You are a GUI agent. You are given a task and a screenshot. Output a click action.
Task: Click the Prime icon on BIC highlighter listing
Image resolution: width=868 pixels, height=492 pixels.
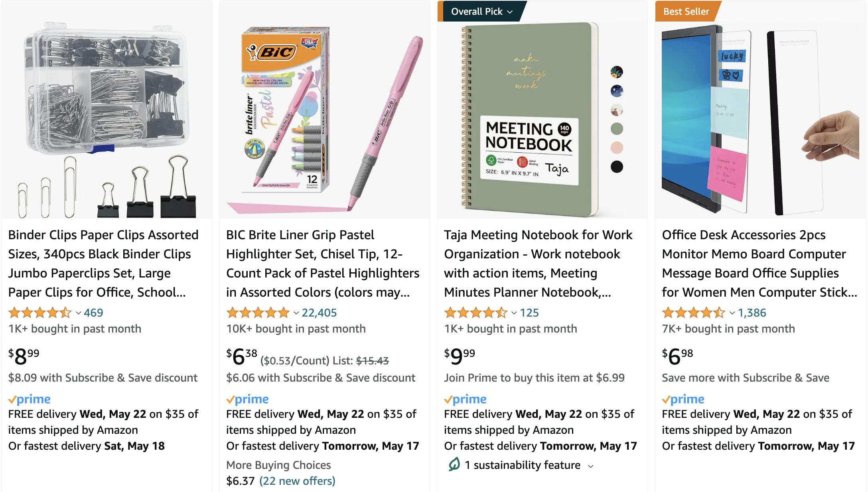[247, 399]
